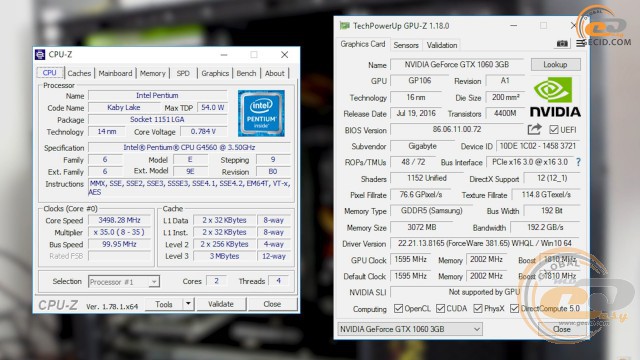
Task: Click the Max TDP value 54.0 W
Action: pyautogui.click(x=213, y=107)
